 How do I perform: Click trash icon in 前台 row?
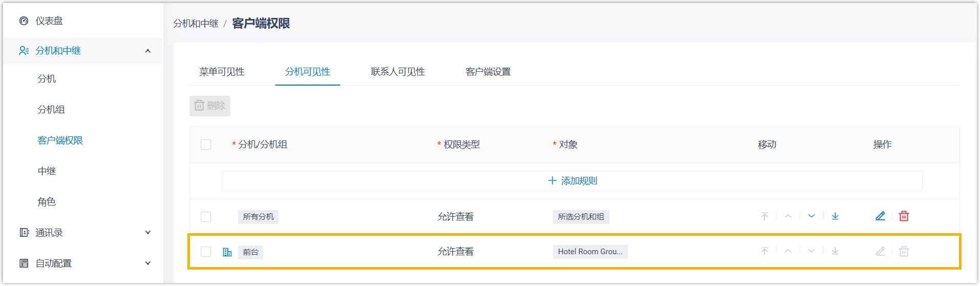click(904, 252)
